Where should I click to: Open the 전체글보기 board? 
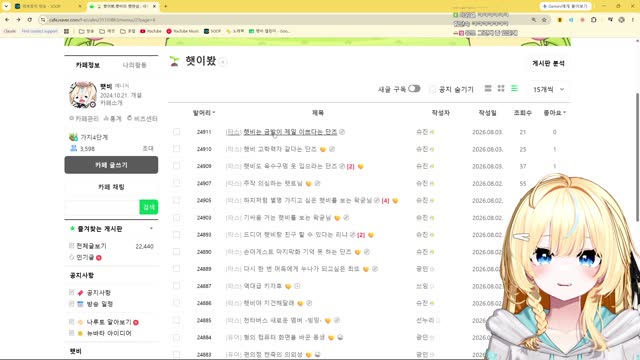91,246
